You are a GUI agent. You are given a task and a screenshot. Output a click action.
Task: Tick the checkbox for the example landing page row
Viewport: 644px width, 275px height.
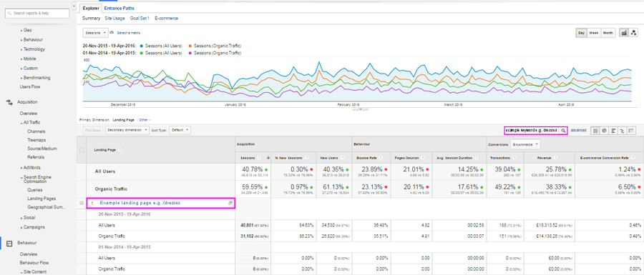click(81, 203)
